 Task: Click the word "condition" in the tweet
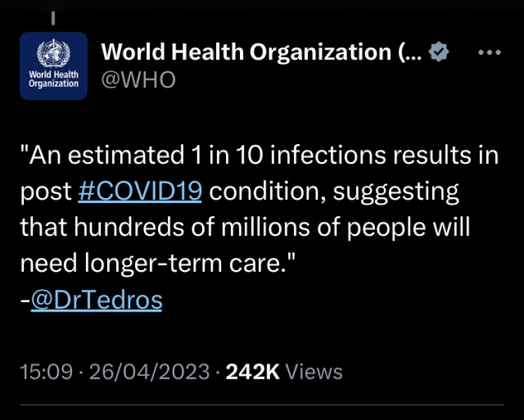tap(257, 191)
